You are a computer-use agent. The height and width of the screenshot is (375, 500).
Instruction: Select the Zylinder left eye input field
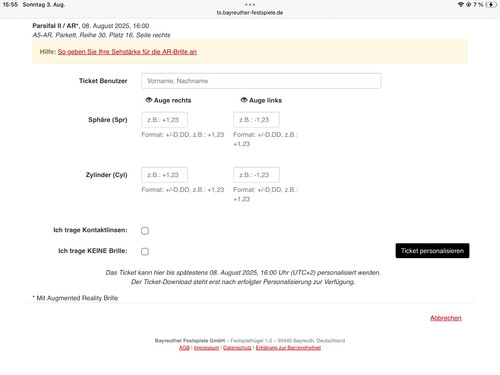pyautogui.click(x=256, y=175)
